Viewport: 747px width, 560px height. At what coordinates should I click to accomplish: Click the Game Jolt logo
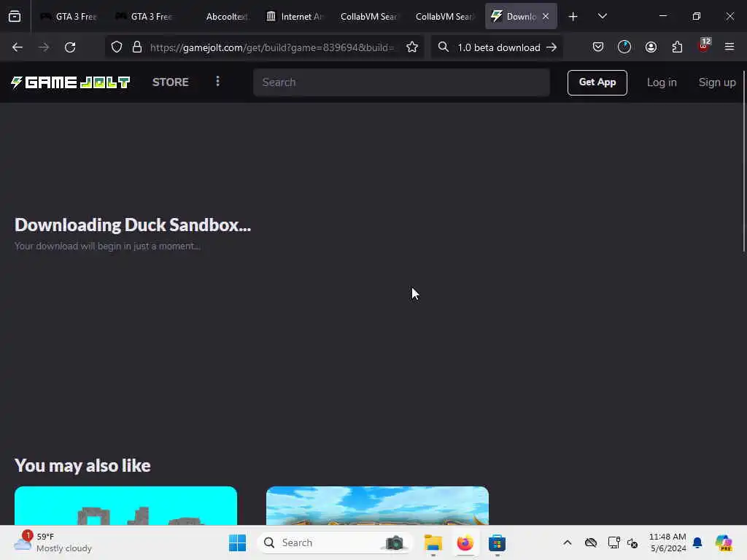[x=70, y=82]
